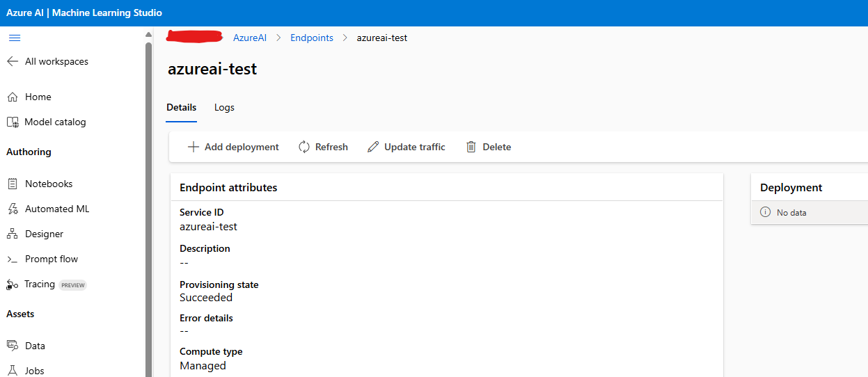Image resolution: width=868 pixels, height=377 pixels.
Task: Click the azureai-test breadcrumb text
Action: [x=382, y=38]
